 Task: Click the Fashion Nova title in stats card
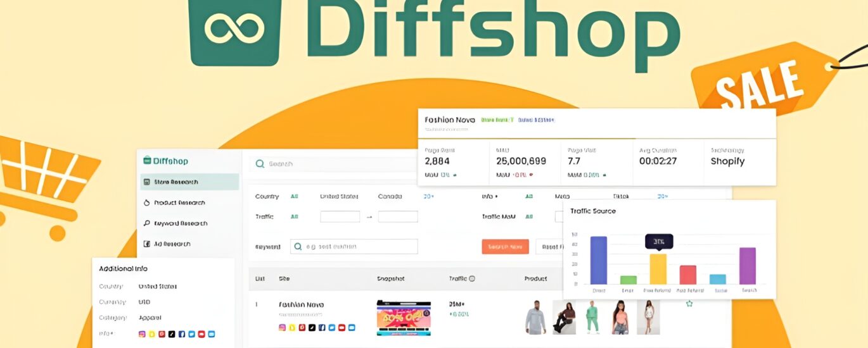449,119
